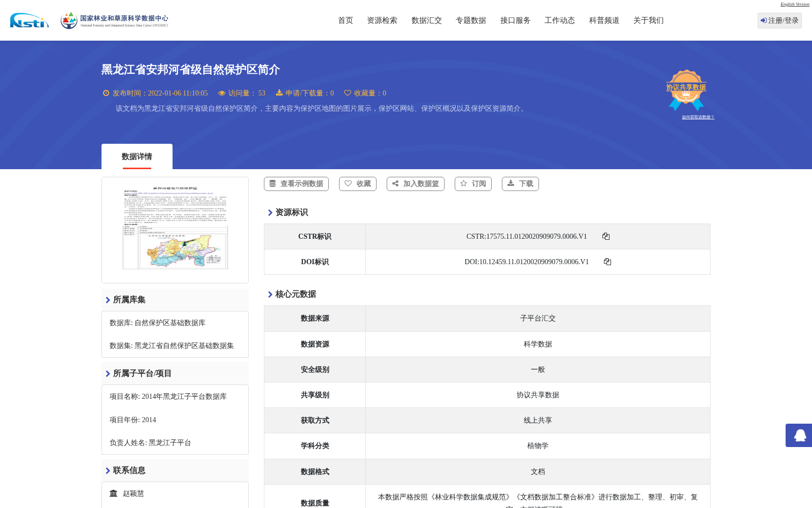Click the 共享级别 value cell

(538, 395)
